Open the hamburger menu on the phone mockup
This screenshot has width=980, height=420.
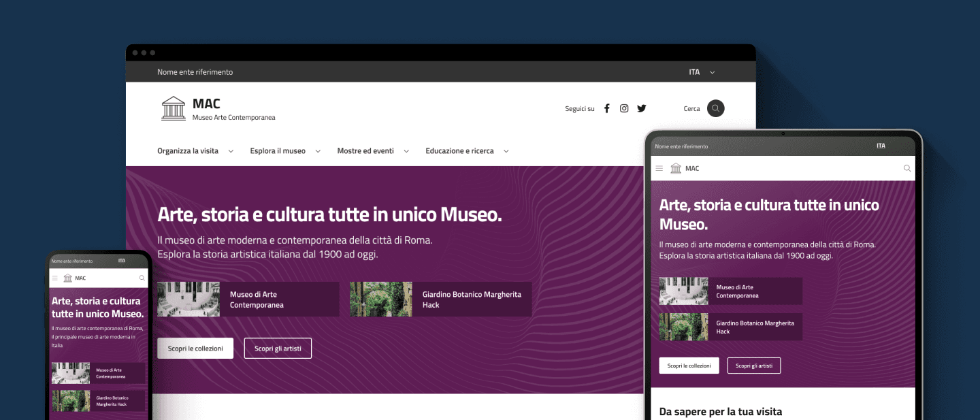tap(54, 278)
